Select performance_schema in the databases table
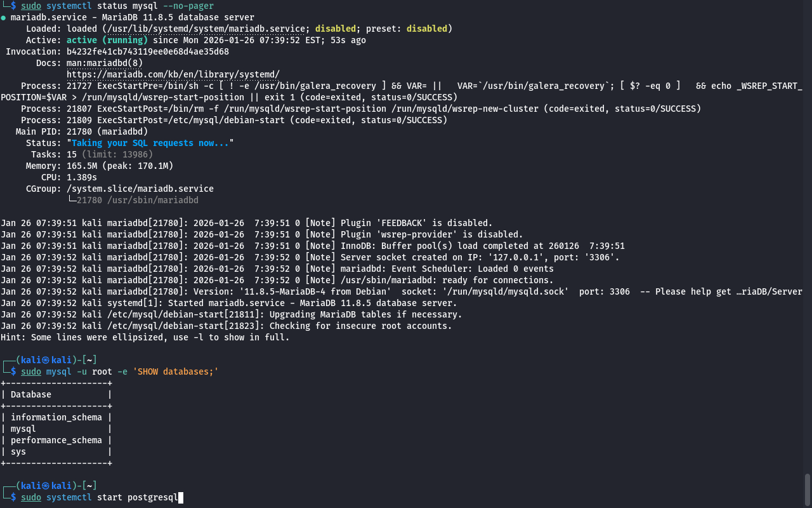 click(x=56, y=440)
